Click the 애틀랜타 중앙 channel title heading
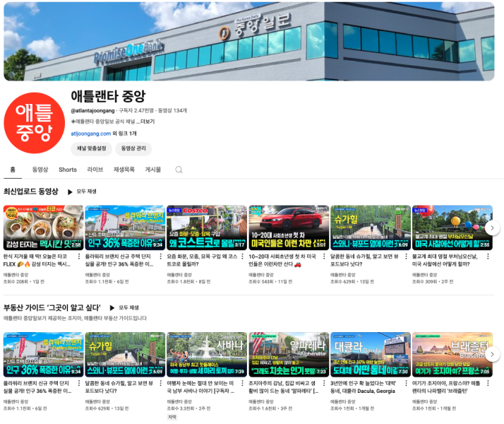The image size is (504, 424). point(108,96)
